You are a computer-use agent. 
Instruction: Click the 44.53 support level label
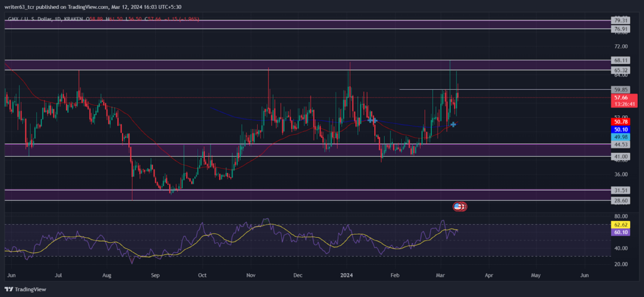pos(620,144)
